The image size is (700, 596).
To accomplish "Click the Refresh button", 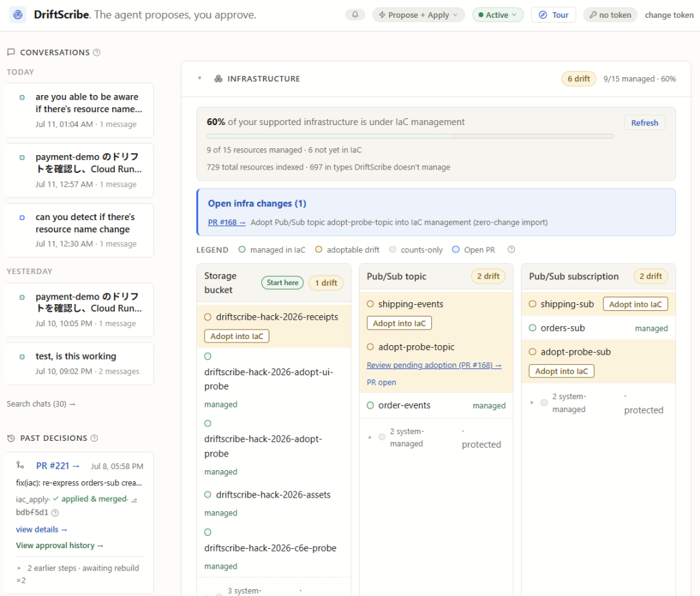I will click(x=644, y=123).
